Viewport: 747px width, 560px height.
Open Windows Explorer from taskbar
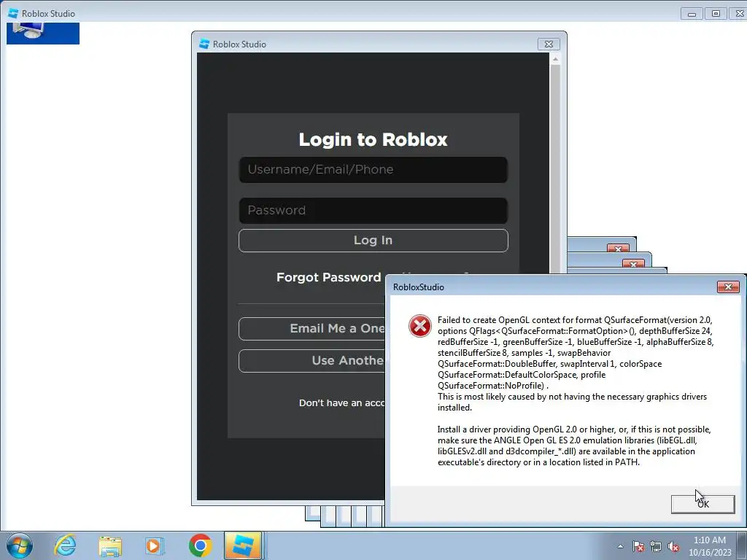[110, 545]
